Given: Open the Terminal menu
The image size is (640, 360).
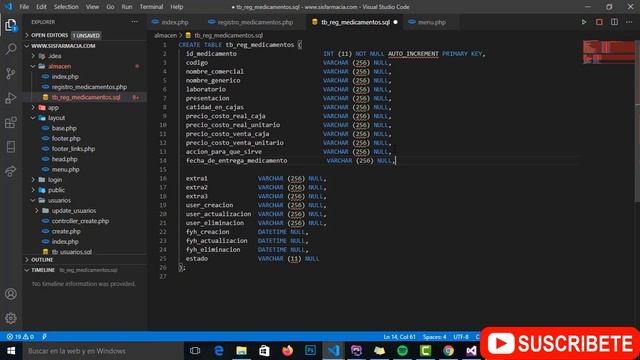Looking at the screenshot, I should (151, 7).
